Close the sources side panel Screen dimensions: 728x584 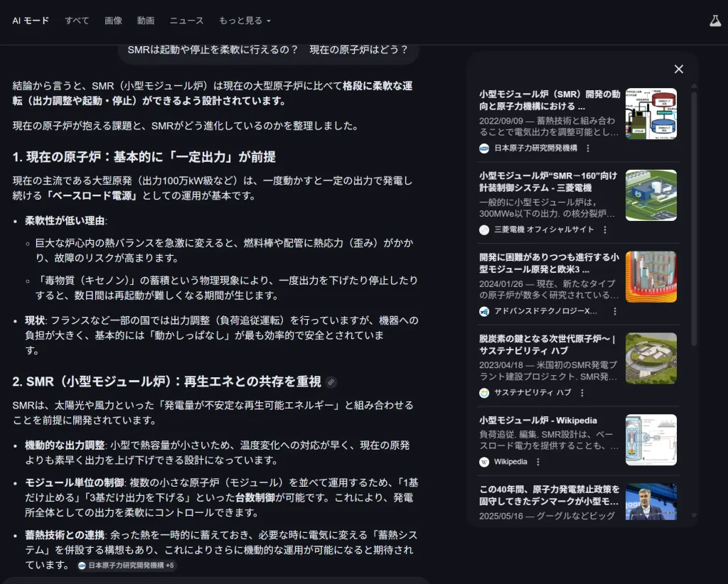click(678, 69)
